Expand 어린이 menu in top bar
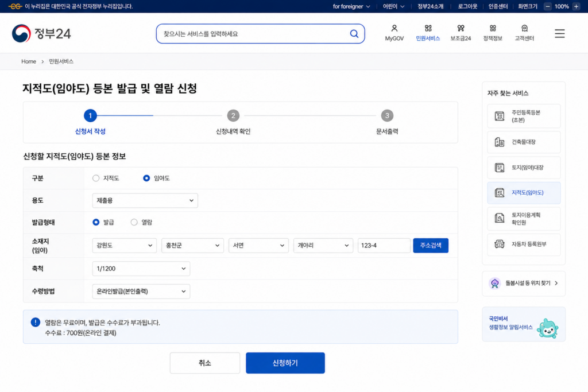 pos(393,6)
